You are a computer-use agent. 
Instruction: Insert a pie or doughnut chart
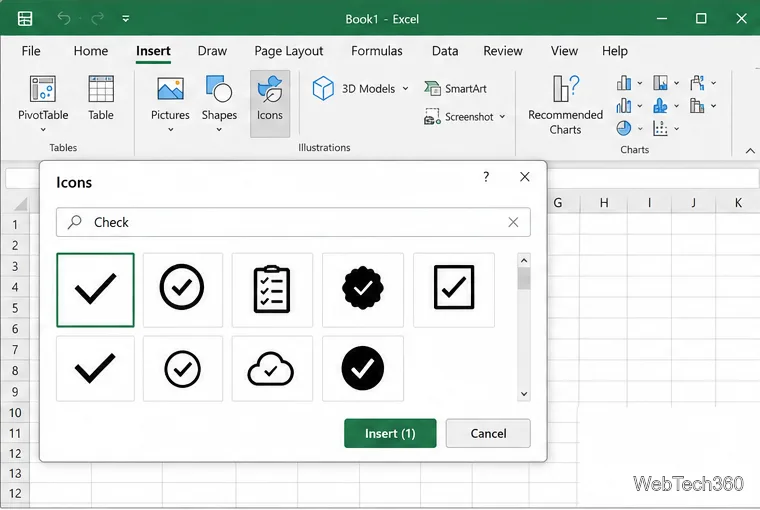623,128
